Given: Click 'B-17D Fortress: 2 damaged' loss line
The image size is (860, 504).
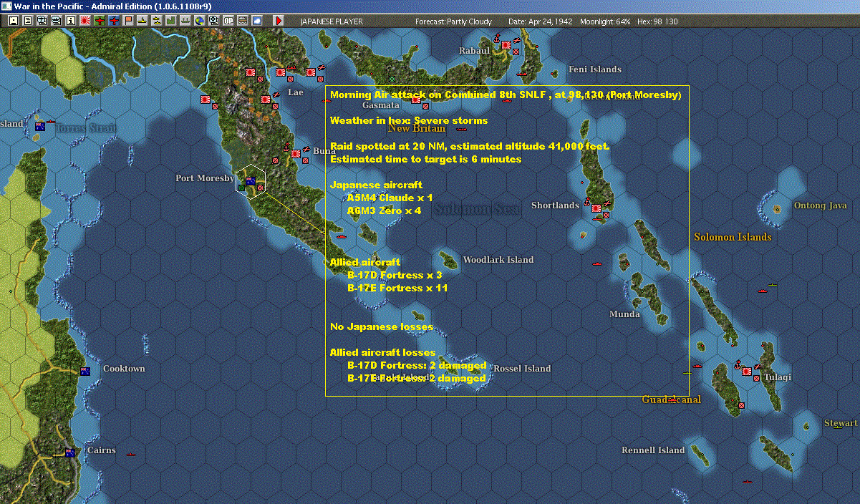Looking at the screenshot, I should 417,365.
